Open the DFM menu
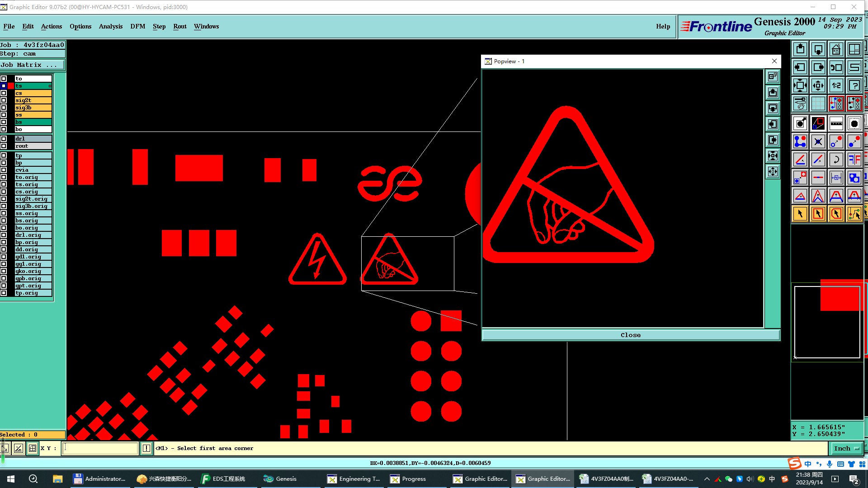The image size is (868, 488). click(x=137, y=26)
